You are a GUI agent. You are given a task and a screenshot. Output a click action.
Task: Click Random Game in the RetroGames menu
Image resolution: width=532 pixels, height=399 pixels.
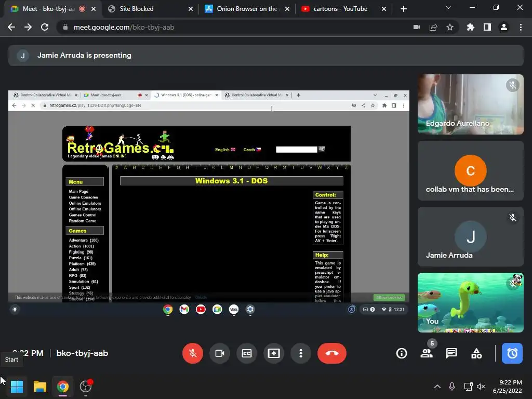click(x=83, y=221)
